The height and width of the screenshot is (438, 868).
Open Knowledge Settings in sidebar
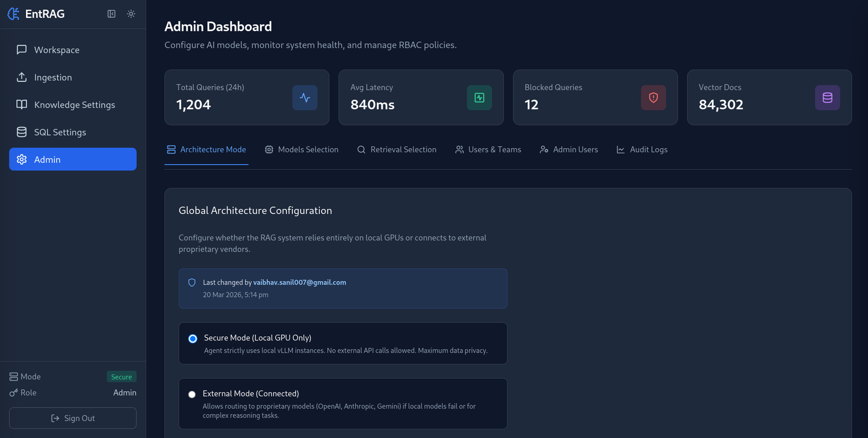click(x=74, y=105)
